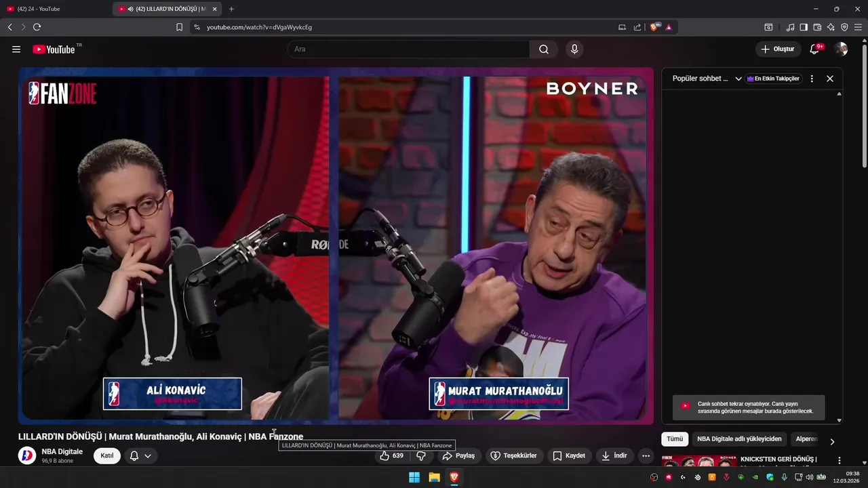Viewport: 868px width, 488px height.
Task: Go back with the browser back arrow
Action: (9, 27)
